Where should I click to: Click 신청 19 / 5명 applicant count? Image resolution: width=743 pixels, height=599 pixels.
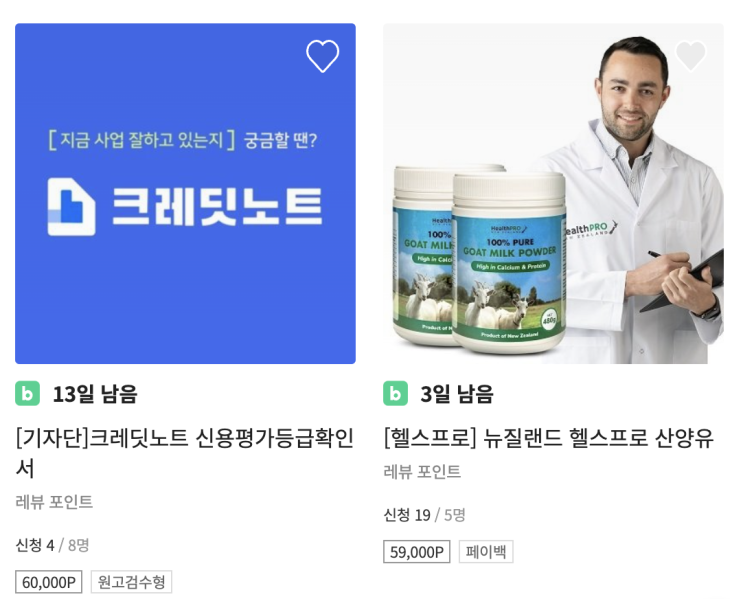click(x=425, y=515)
